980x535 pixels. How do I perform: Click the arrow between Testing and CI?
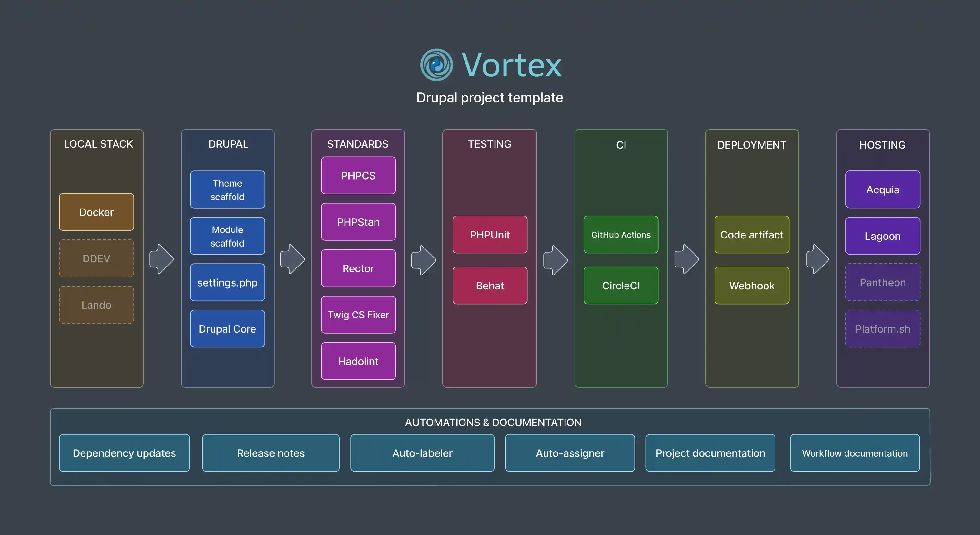(x=555, y=260)
